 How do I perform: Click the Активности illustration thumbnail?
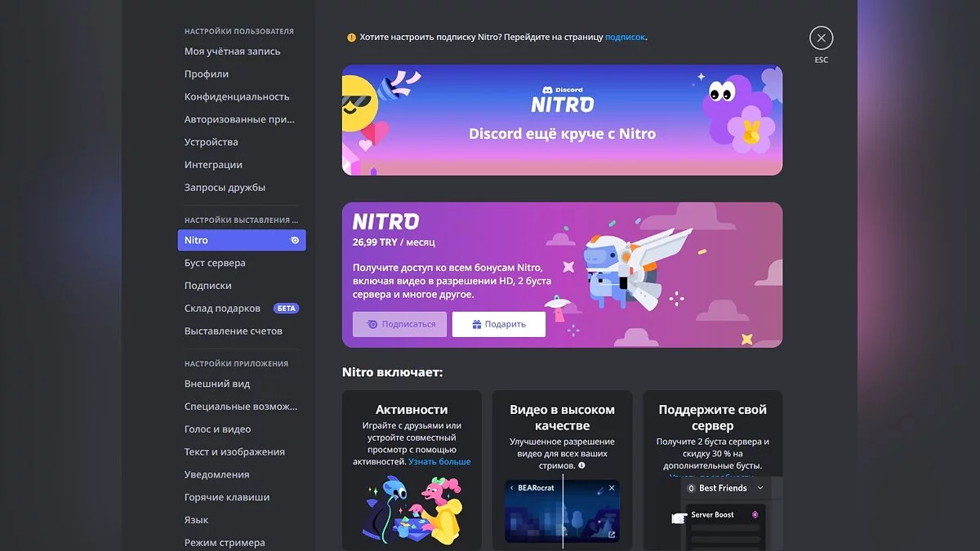coord(412,510)
